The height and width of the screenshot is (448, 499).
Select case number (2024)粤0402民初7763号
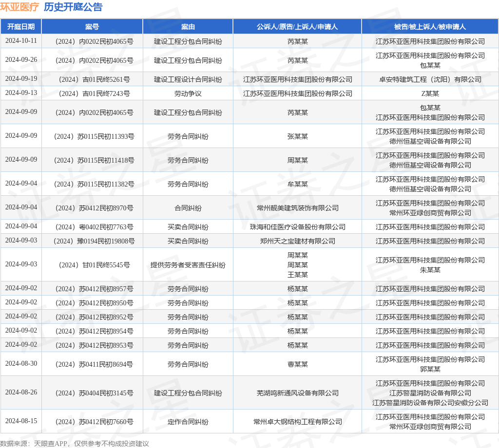pyautogui.click(x=94, y=227)
